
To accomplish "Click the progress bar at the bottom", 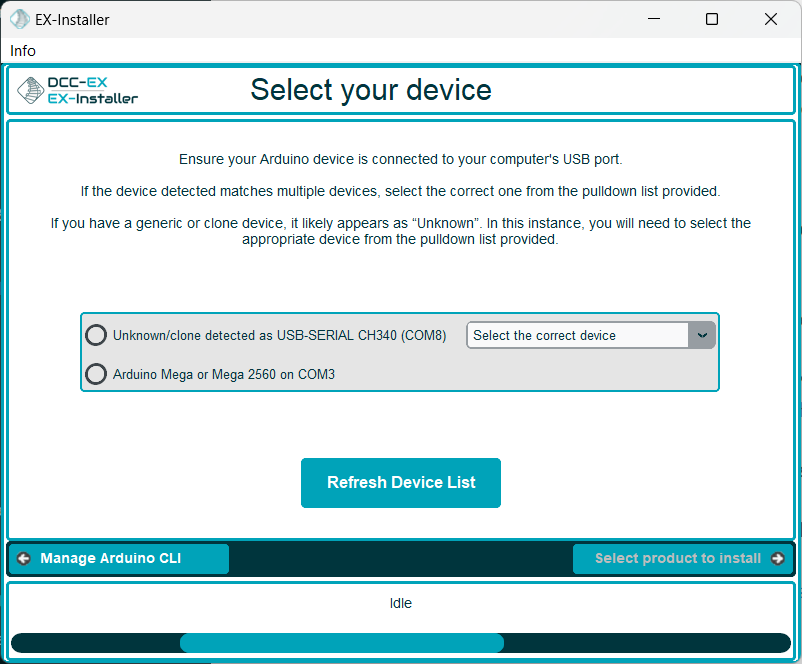I will [400, 643].
